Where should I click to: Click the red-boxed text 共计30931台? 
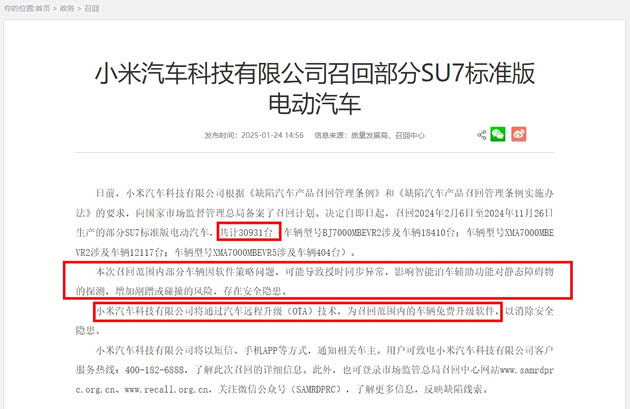click(x=249, y=231)
